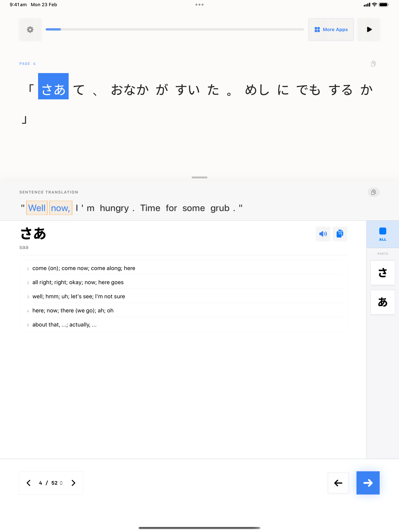
Task: Play pronunciation of さあ
Action: (x=323, y=234)
